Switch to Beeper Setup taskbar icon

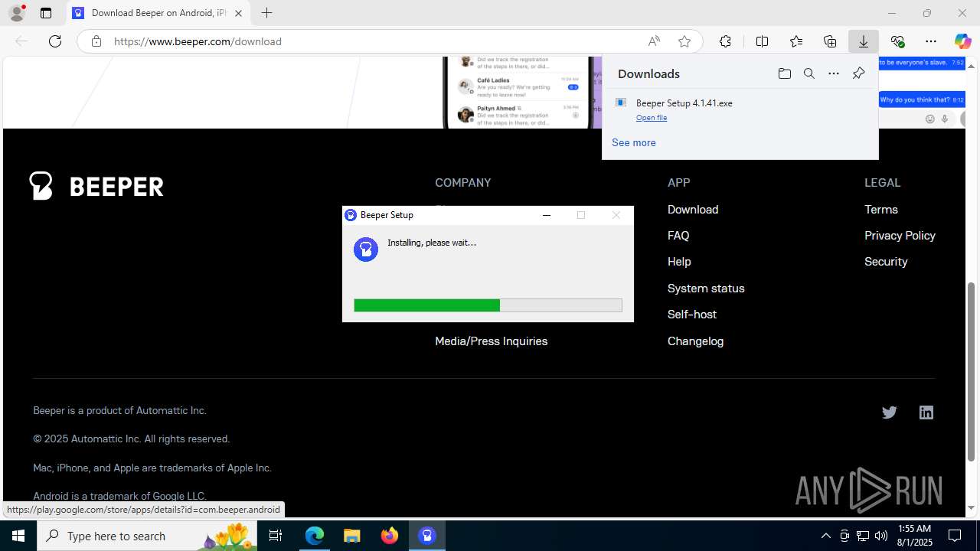click(427, 536)
